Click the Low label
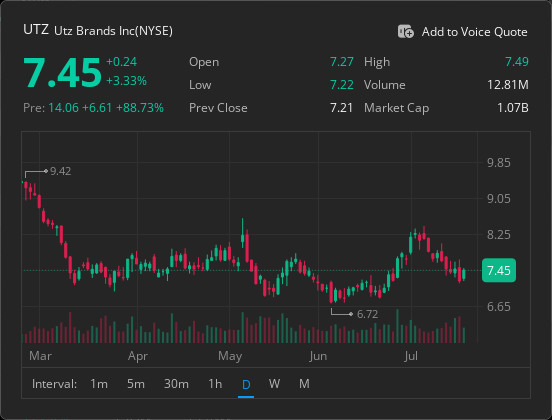The width and height of the screenshot is (552, 420). coord(200,85)
